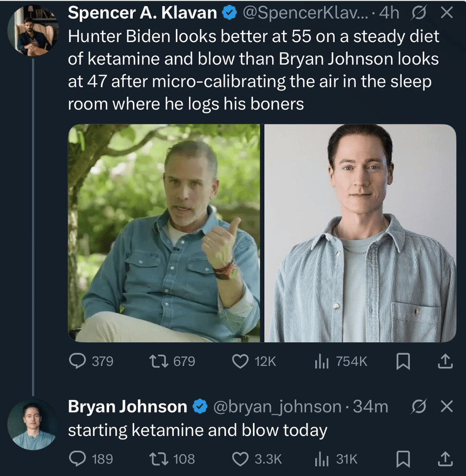Open the @bryan_johnson handle link
Screen dimensions: 466x476
[x=278, y=406]
